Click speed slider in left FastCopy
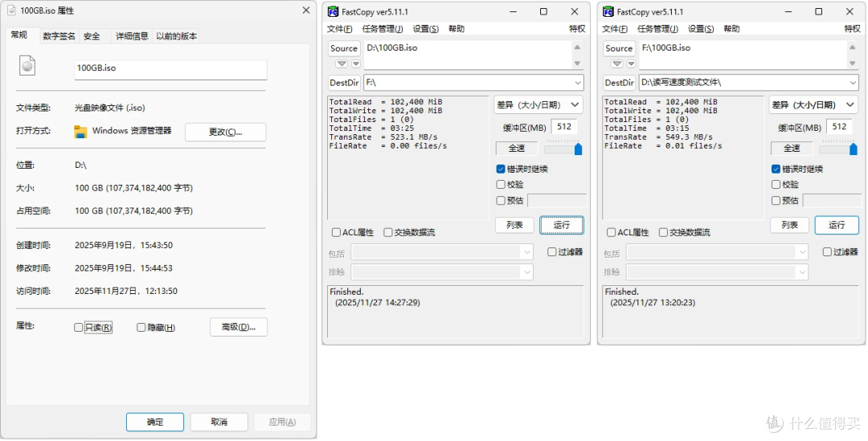The height and width of the screenshot is (441, 868). [x=563, y=149]
